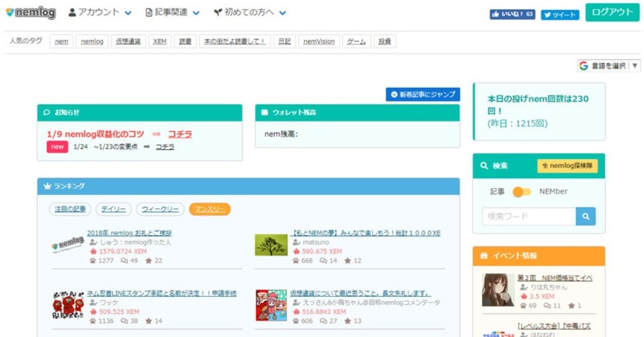Switch to the 注目の記事 ranking tab
This screenshot has width=644, height=337.
69,209
